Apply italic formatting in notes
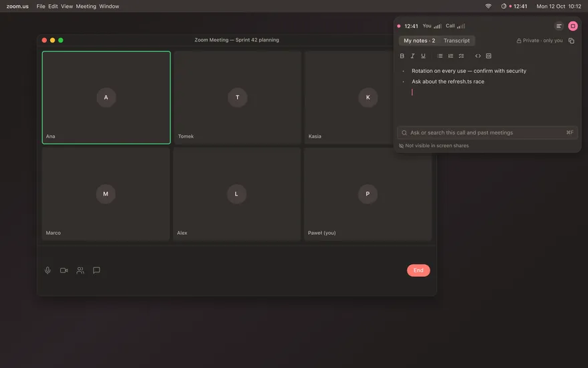The image size is (588, 368). (412, 56)
